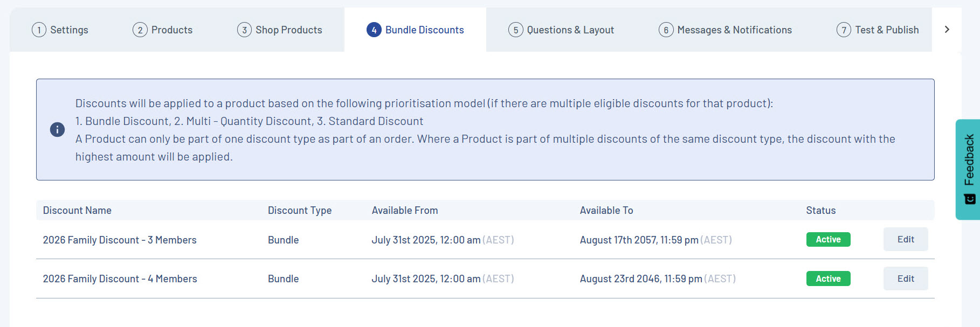
Task: Click the Available From column header
Action: [405, 211]
